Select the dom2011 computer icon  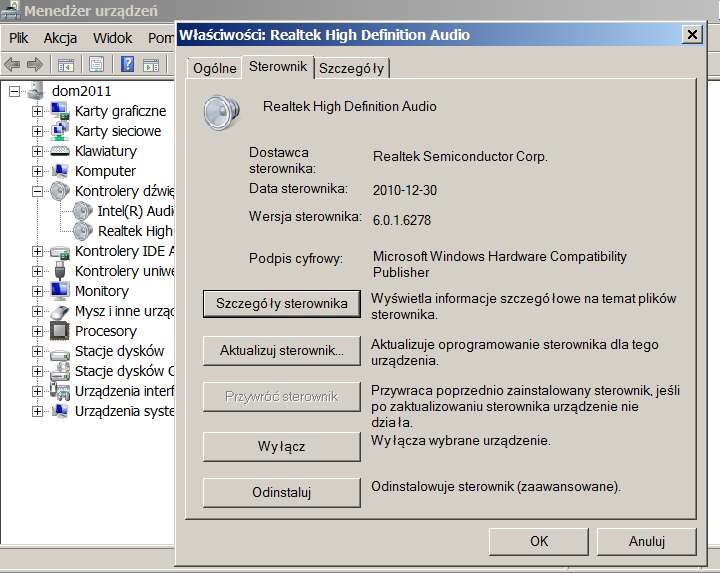click(36, 91)
